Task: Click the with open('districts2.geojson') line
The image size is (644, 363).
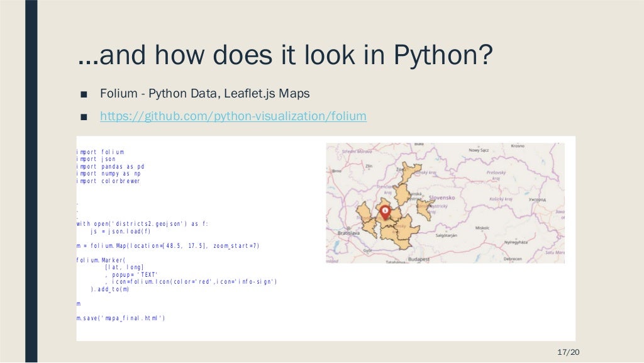Action: pyautogui.click(x=143, y=224)
